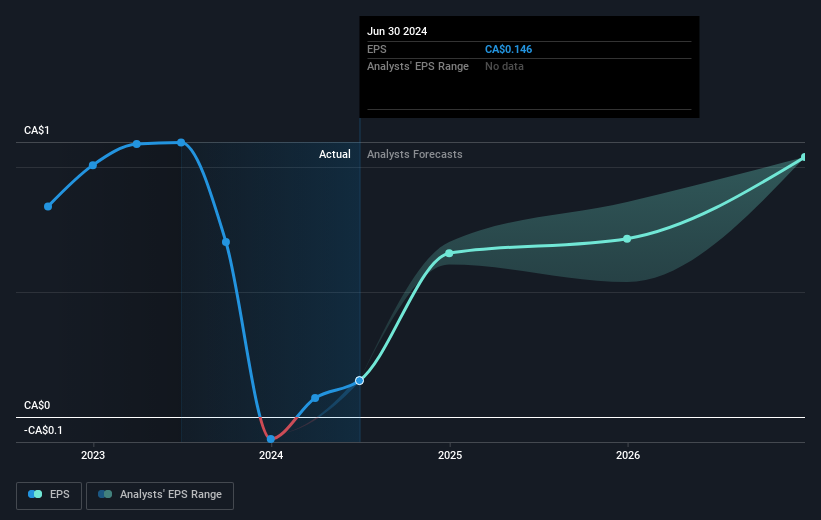Click the final forecast point at chart end

pos(804,157)
